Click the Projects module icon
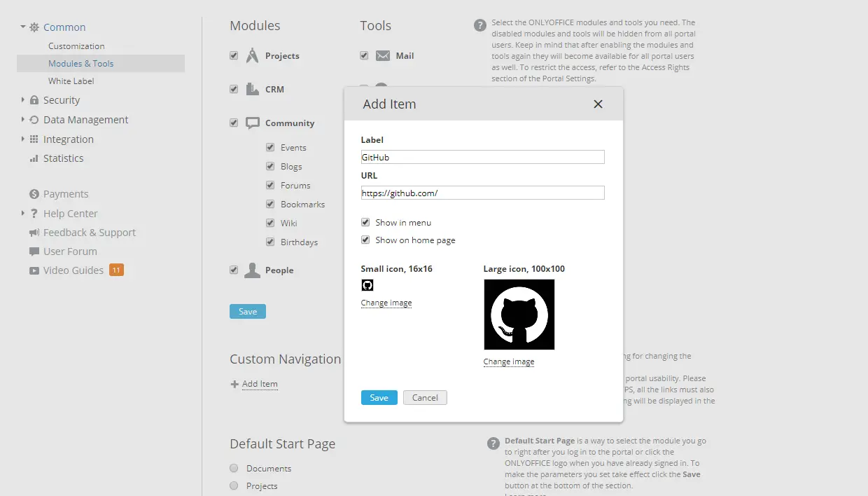The width and height of the screenshot is (868, 496). (x=253, y=56)
